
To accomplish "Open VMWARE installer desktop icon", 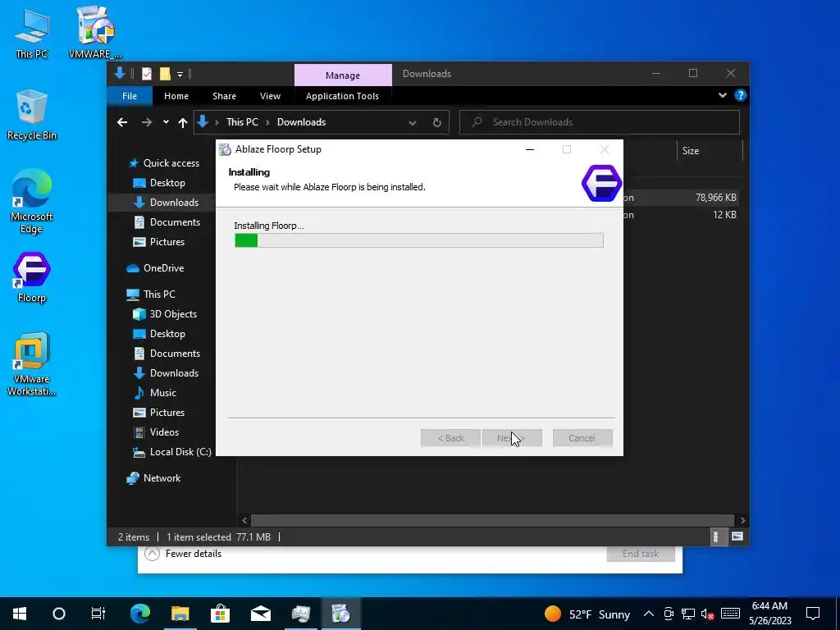I will click(x=95, y=34).
